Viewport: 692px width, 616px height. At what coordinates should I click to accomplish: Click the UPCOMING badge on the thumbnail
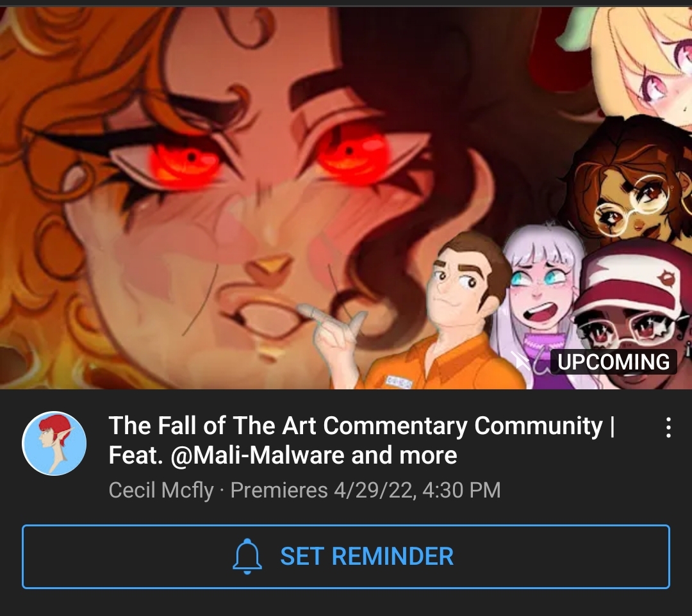(613, 362)
